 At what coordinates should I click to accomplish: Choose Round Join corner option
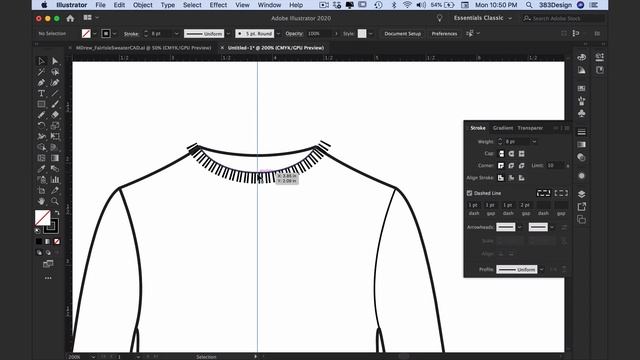click(x=511, y=166)
